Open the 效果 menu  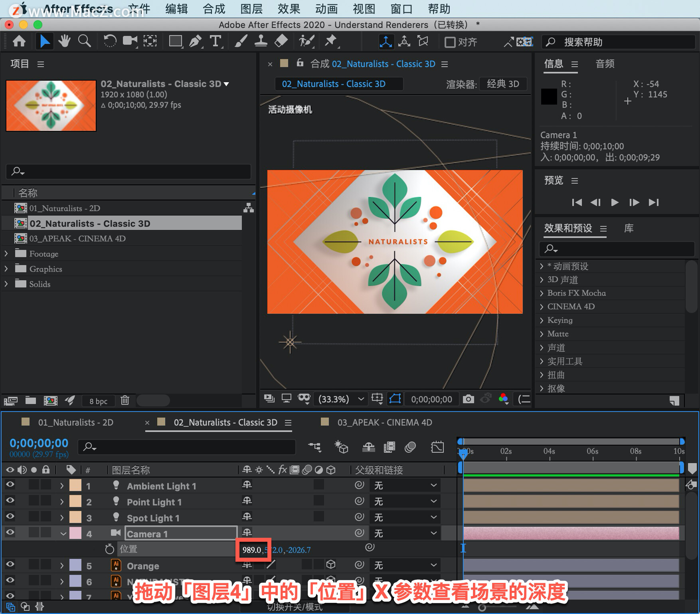coord(289,9)
